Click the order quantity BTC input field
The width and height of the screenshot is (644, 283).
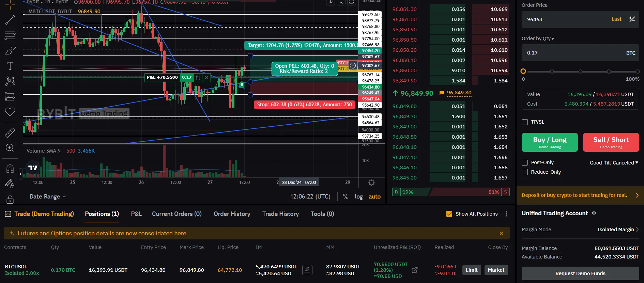[580, 53]
